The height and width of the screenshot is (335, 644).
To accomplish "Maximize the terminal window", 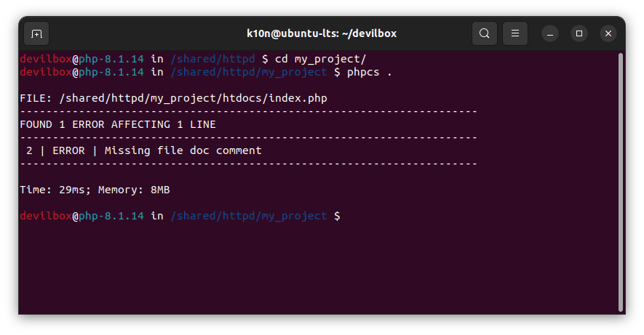I will tap(579, 33).
